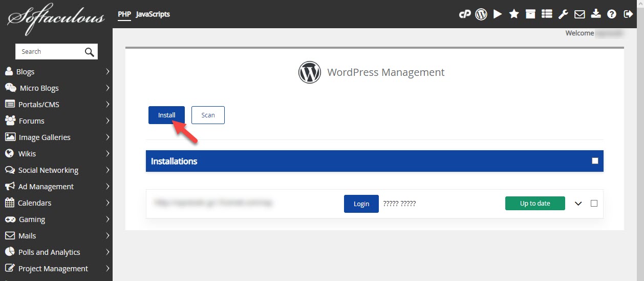This screenshot has width=644, height=281.
Task: Click the Image Galleries picture icon
Action: point(10,137)
